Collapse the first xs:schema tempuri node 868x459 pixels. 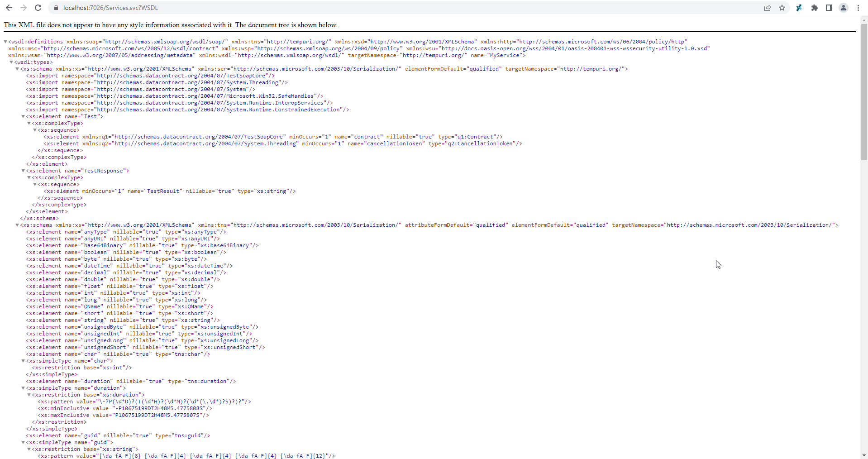pos(17,69)
